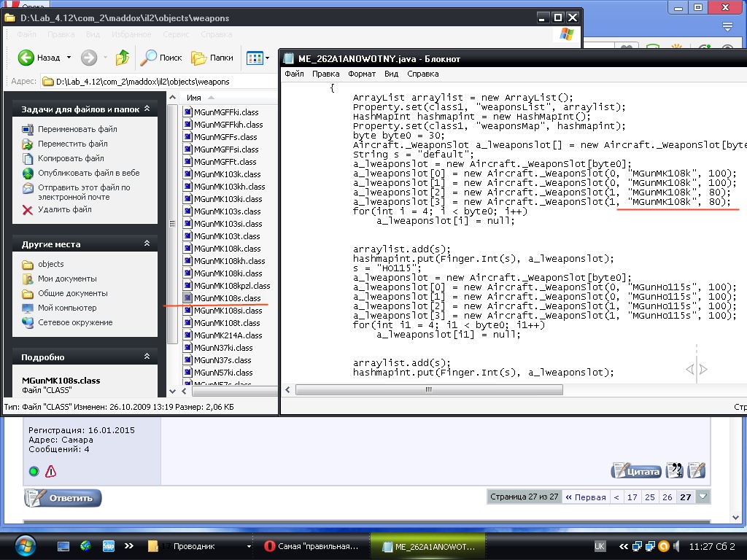747x560 pixels.
Task: Open the Правка menu in Notepad
Action: (325, 74)
